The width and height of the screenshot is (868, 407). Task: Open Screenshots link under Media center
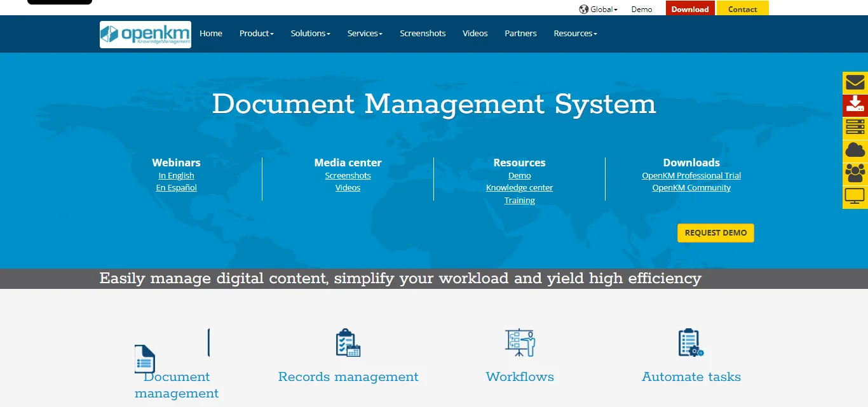[348, 176]
